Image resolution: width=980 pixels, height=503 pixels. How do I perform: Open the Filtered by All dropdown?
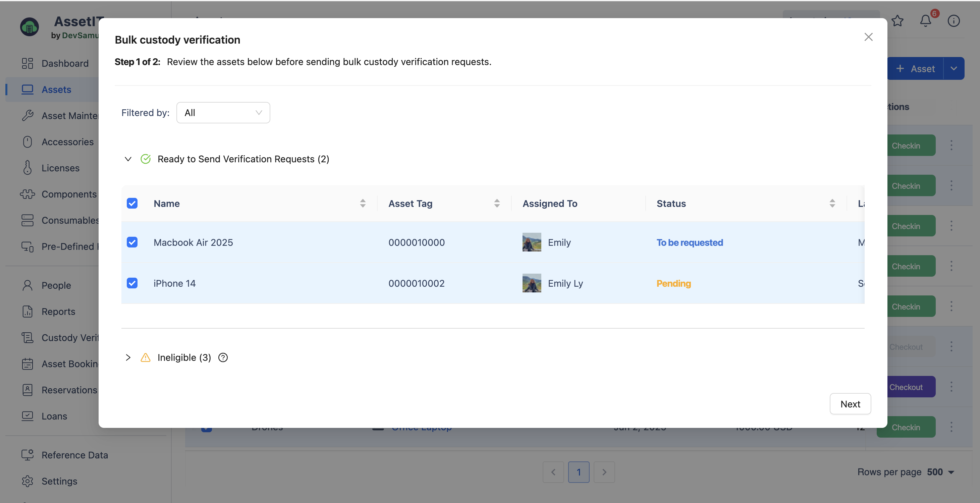(x=223, y=113)
